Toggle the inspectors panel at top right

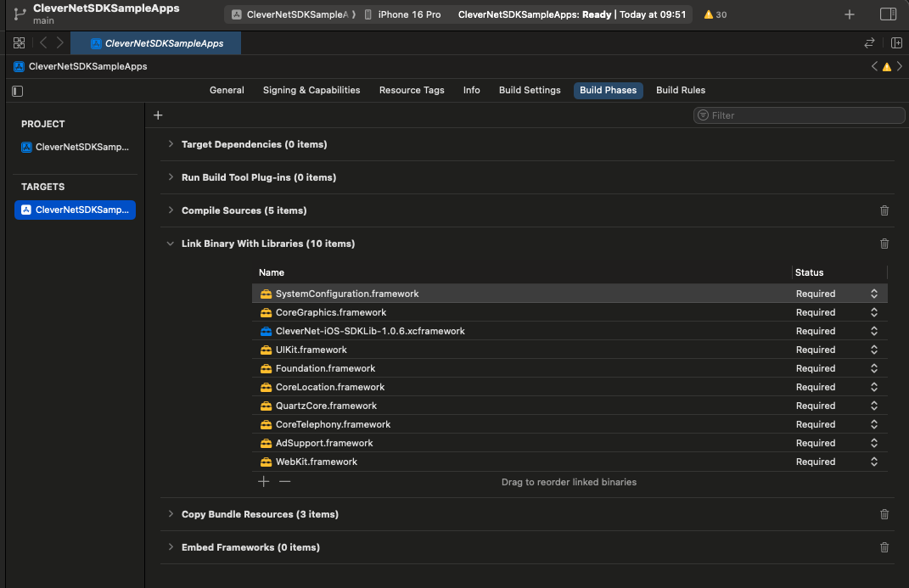[888, 14]
